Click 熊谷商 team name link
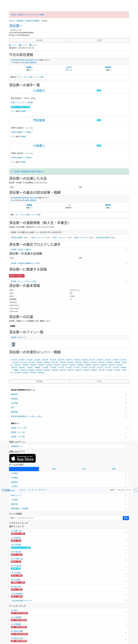The height and width of the screenshot is (644, 138). click(29, 205)
